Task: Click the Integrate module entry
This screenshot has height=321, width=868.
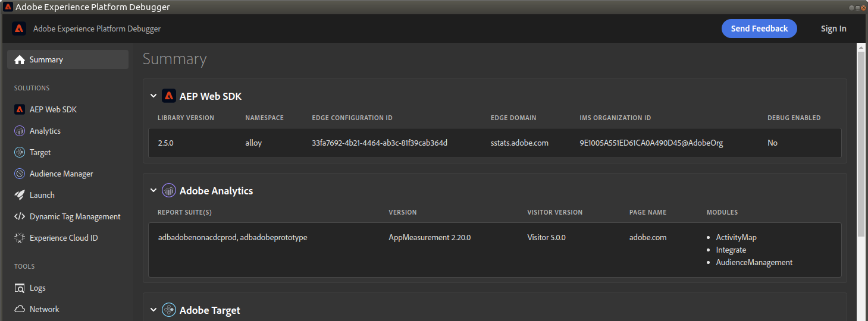Action: tap(731, 250)
